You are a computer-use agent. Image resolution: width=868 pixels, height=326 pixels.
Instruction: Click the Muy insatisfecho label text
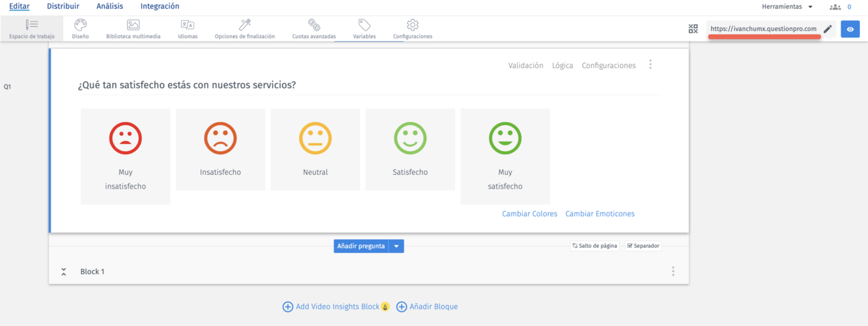tap(125, 179)
